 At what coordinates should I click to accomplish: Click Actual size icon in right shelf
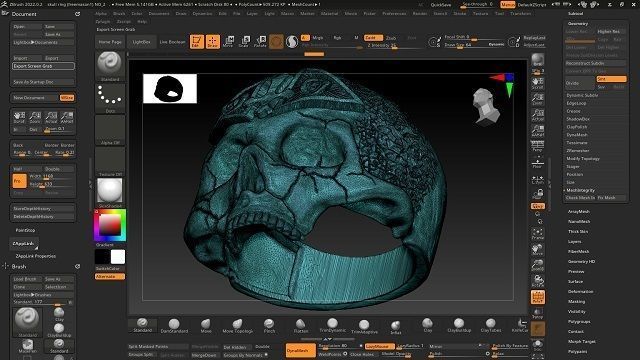click(x=538, y=115)
